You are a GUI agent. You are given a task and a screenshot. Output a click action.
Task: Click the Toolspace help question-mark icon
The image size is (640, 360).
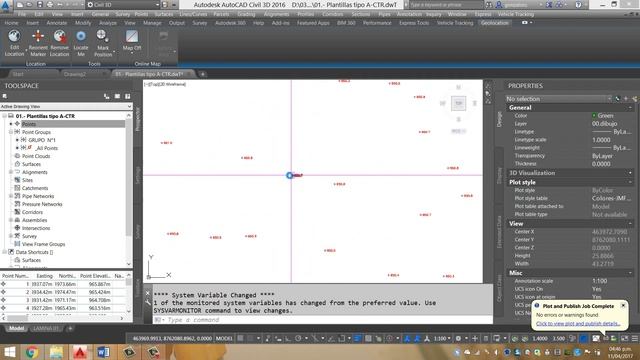click(x=128, y=96)
